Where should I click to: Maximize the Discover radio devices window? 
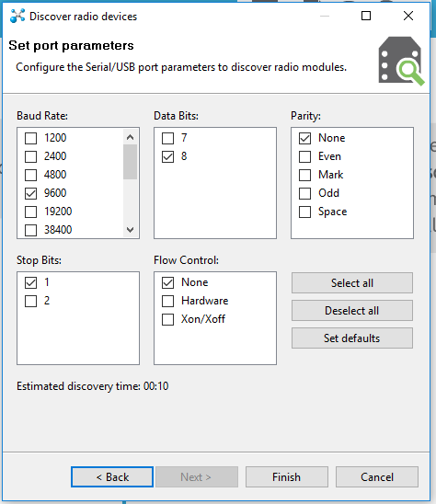[x=366, y=16]
